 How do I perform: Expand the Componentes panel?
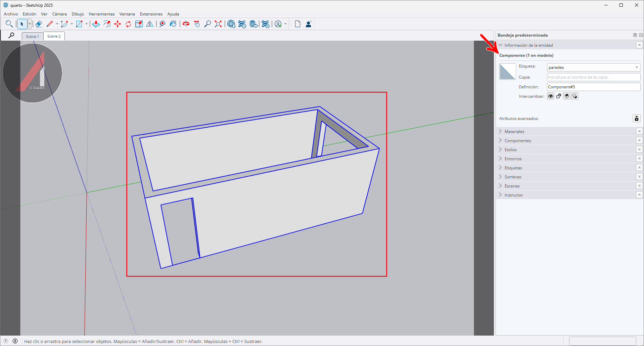pyautogui.click(x=500, y=140)
